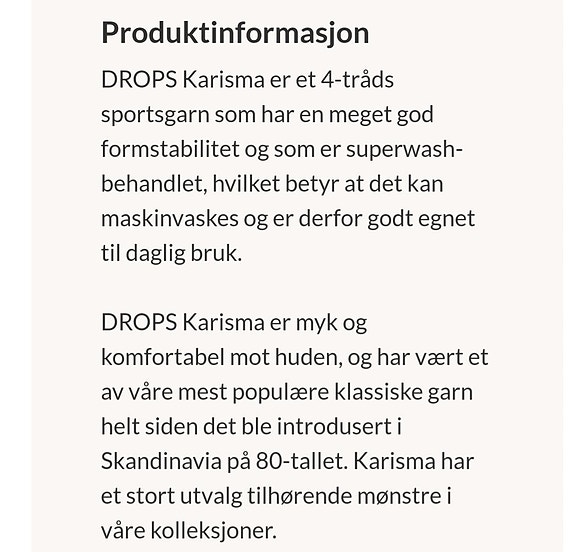Click the word "formstabilitet"

[170, 149]
